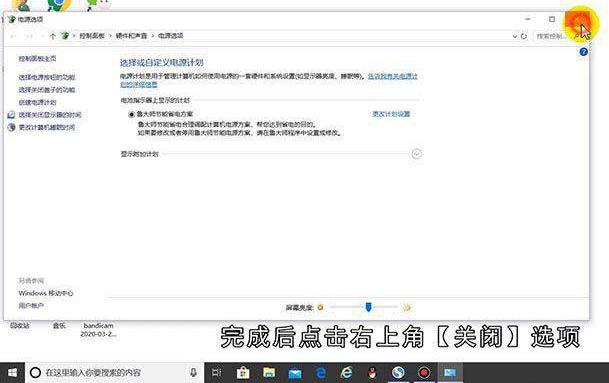Open the Mail app from the taskbar
The height and width of the screenshot is (383, 609).
295,373
